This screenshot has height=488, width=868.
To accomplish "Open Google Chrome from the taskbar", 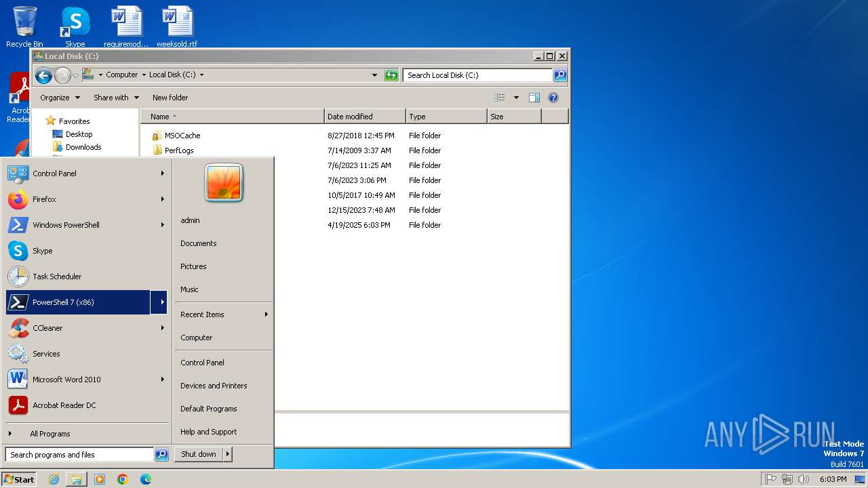I will pos(123,479).
